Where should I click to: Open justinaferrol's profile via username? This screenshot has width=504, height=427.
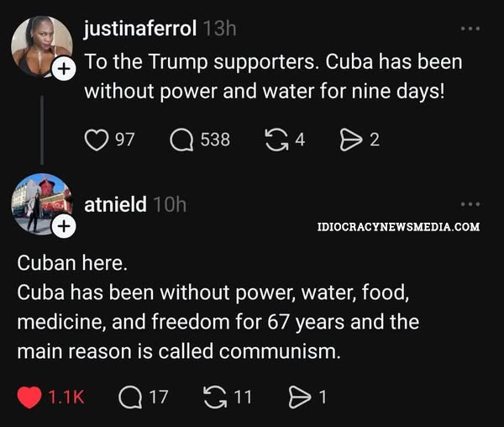pos(140,28)
